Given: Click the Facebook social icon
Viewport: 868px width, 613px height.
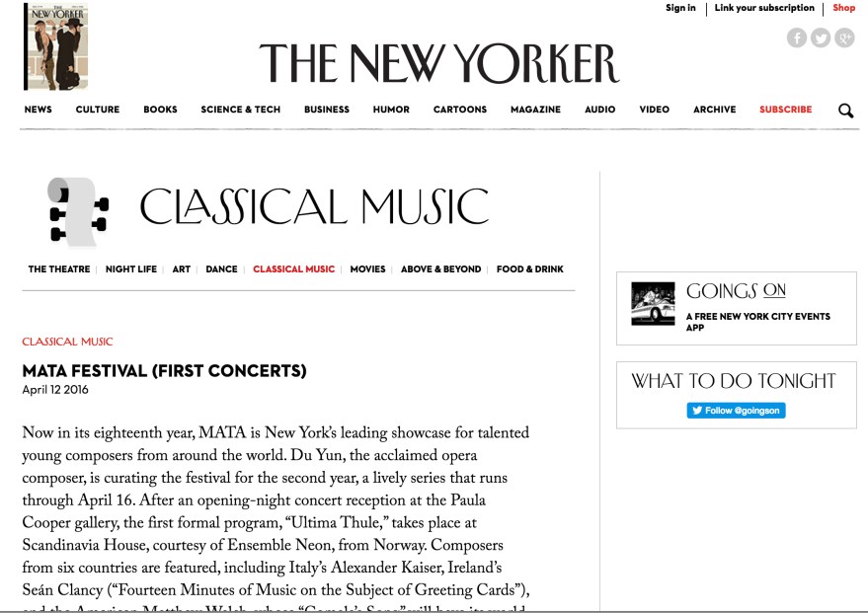Looking at the screenshot, I should coord(797,38).
